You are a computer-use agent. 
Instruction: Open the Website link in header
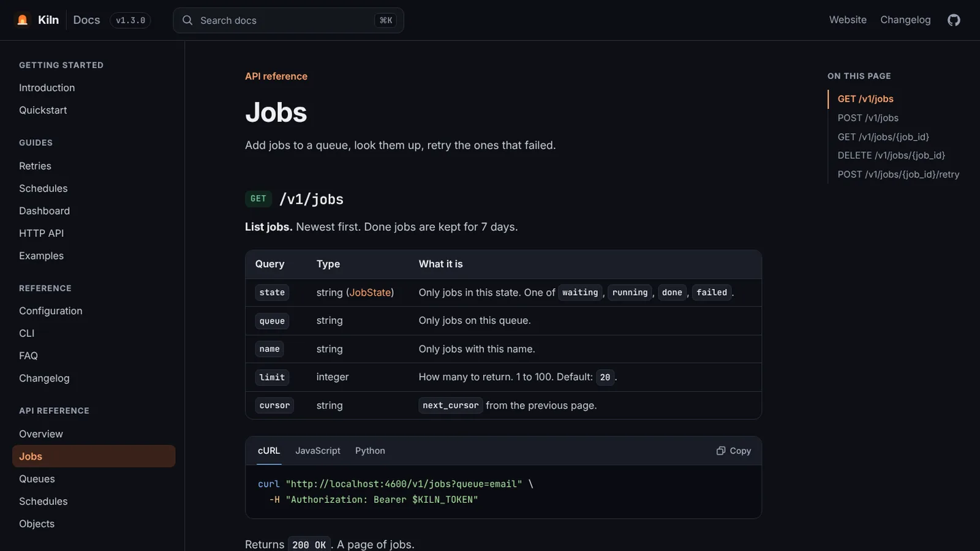[848, 20]
